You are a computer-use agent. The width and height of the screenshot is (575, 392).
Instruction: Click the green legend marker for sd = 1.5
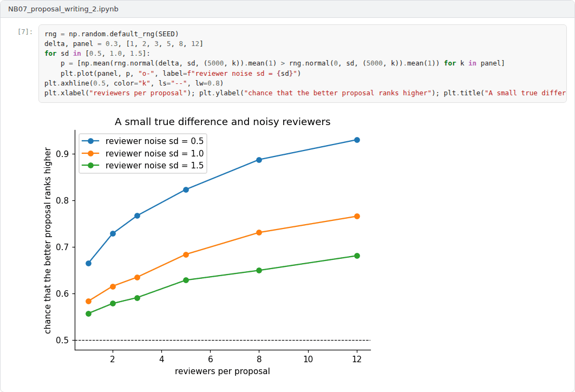[x=90, y=165]
